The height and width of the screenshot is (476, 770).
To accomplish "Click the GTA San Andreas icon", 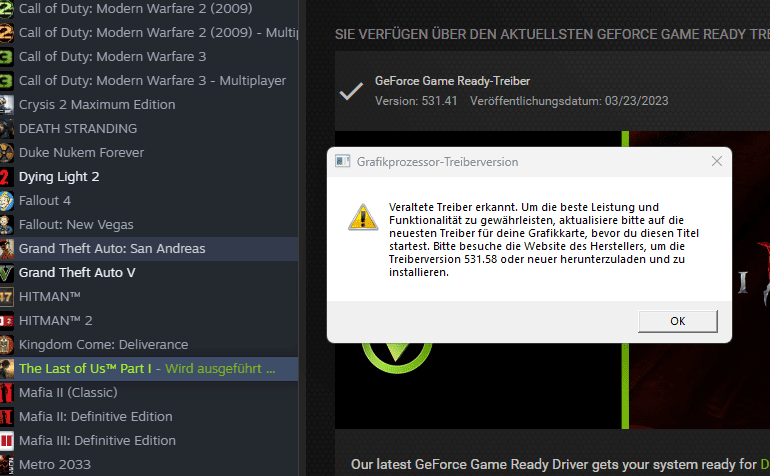I will click(x=6, y=249).
